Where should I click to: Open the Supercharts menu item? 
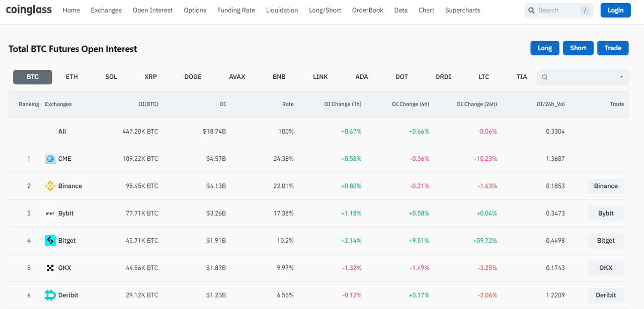[x=463, y=10]
